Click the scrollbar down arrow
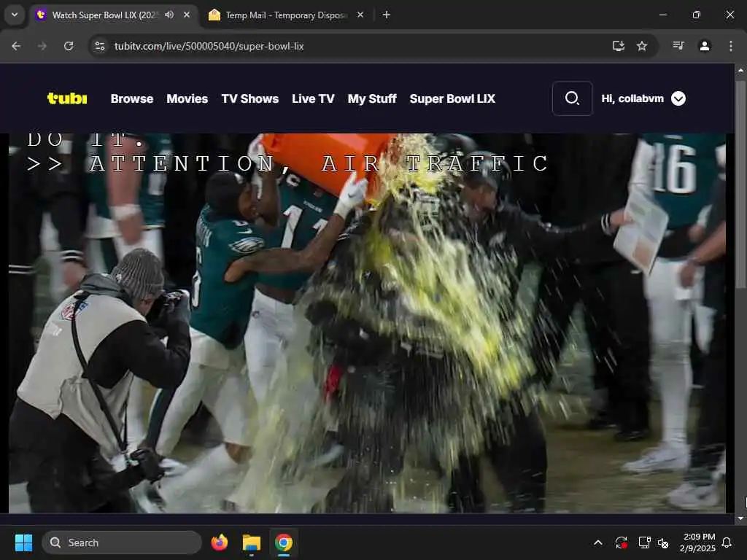This screenshot has width=747, height=560. point(740,518)
